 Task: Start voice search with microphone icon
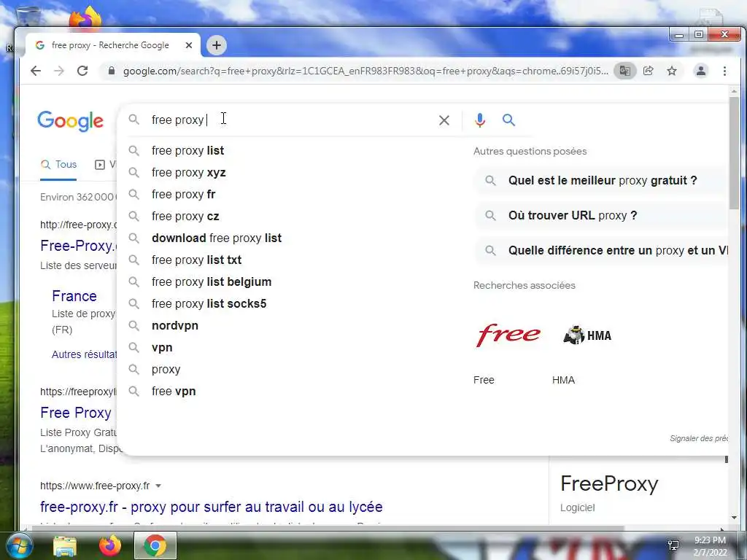(480, 120)
